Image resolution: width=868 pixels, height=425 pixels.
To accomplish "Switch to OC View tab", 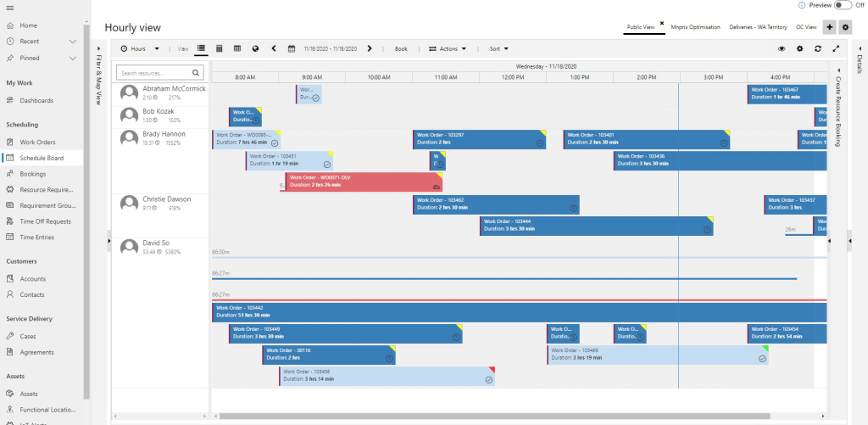I will tap(806, 26).
